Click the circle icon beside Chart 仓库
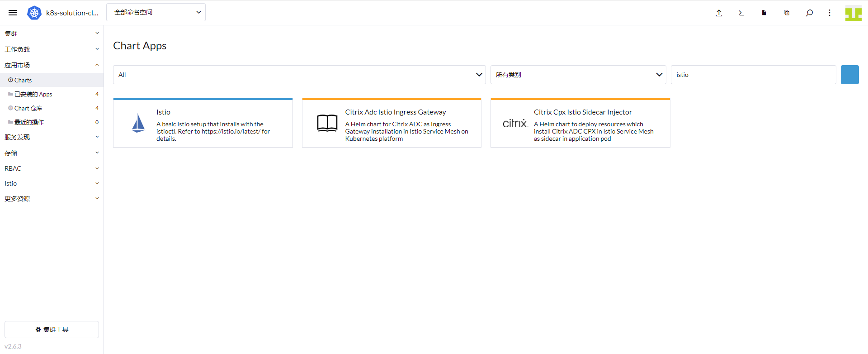 10,108
